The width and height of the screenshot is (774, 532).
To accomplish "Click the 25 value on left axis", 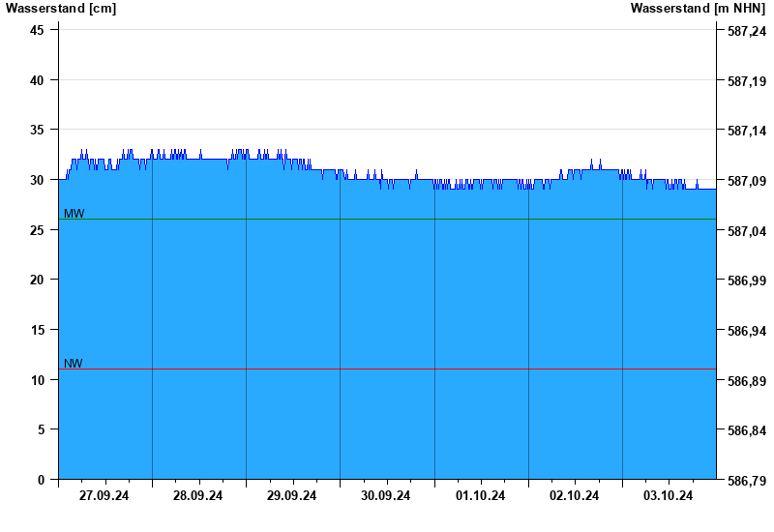I will [x=37, y=230].
